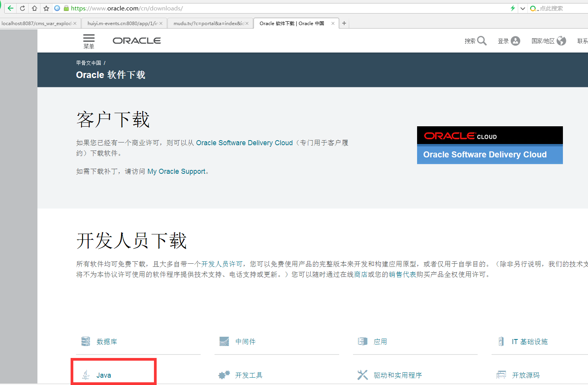Screen dimensions: 588x385
Task: Click the 应用 applications icon
Action: pos(363,341)
